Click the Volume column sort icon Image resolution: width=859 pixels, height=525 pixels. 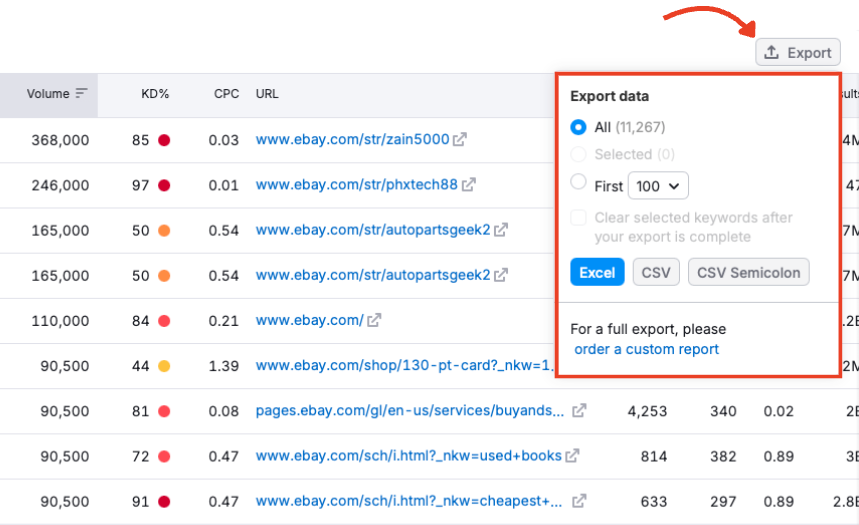click(81, 94)
